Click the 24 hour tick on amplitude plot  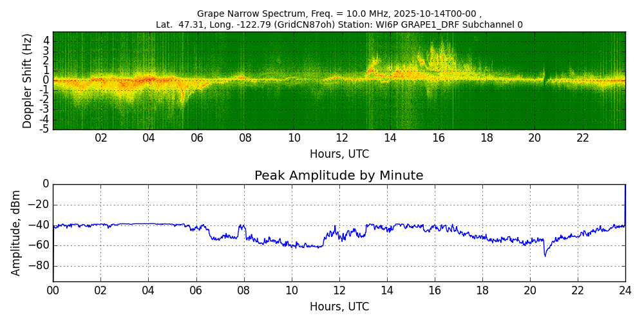tap(625, 290)
